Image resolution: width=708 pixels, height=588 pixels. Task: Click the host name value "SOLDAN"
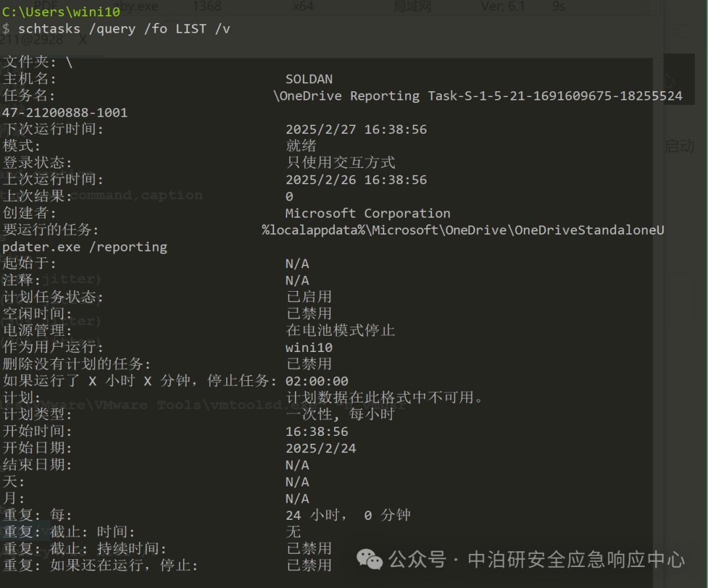click(x=309, y=79)
